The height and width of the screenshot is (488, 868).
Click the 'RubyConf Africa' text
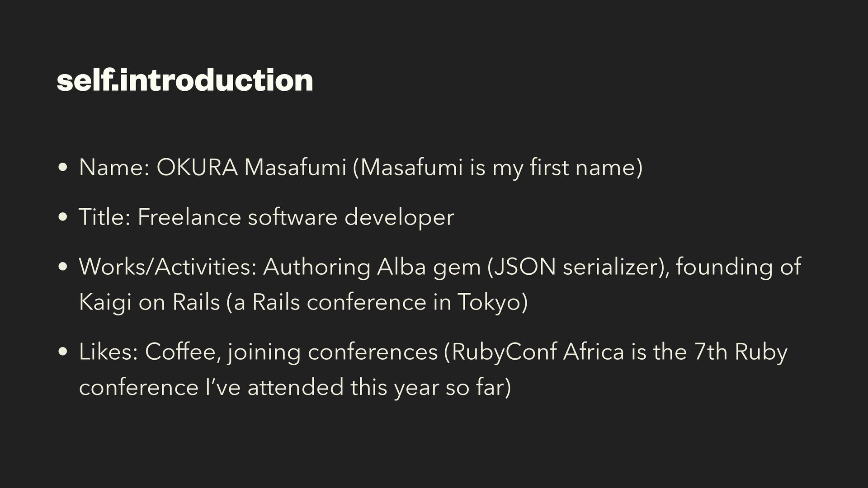538,352
